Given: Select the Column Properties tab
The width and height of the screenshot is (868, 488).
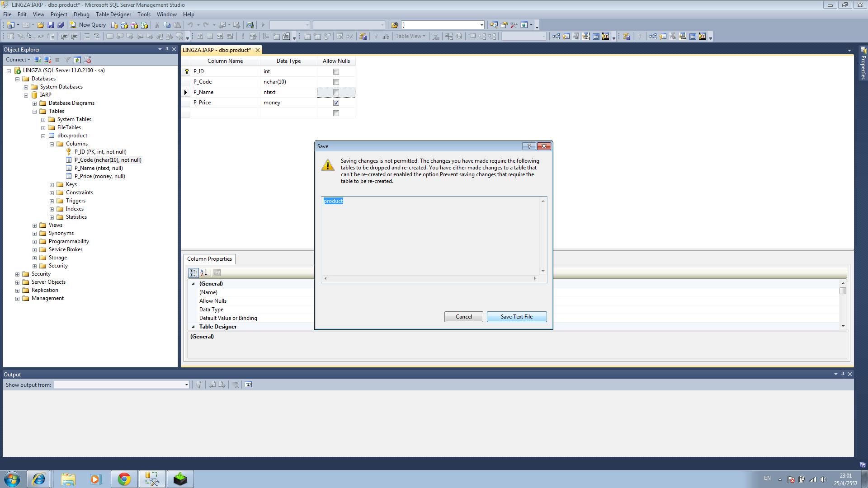Looking at the screenshot, I should 209,259.
